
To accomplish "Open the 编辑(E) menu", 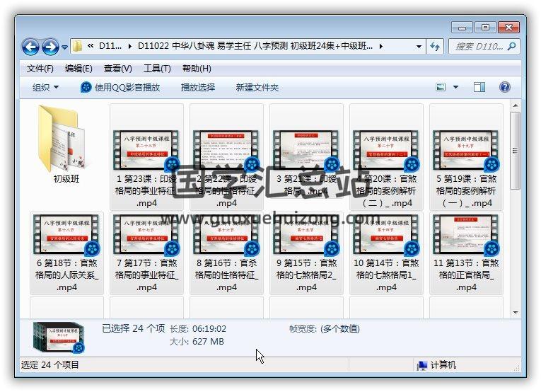I will 78,69.
